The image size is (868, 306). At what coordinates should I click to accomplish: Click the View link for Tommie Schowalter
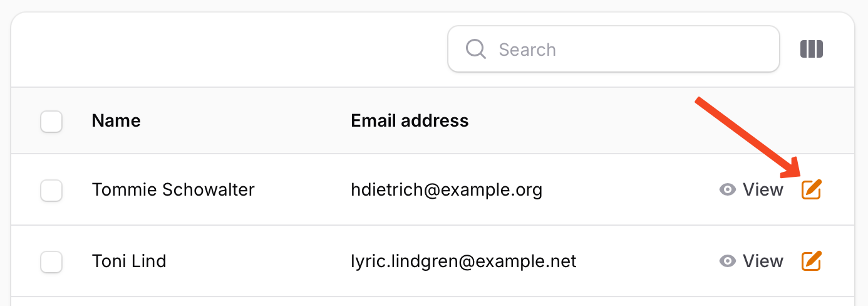click(762, 189)
